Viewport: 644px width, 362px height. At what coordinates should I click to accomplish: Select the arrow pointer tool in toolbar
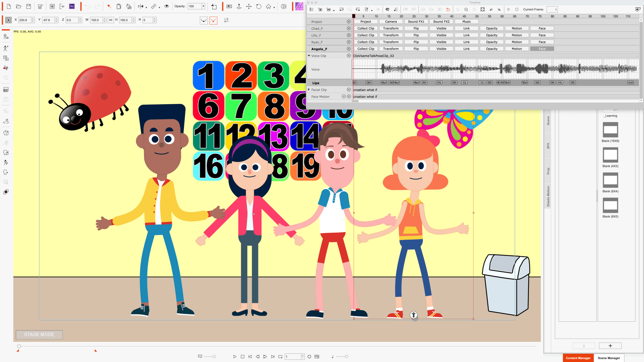pos(109,6)
